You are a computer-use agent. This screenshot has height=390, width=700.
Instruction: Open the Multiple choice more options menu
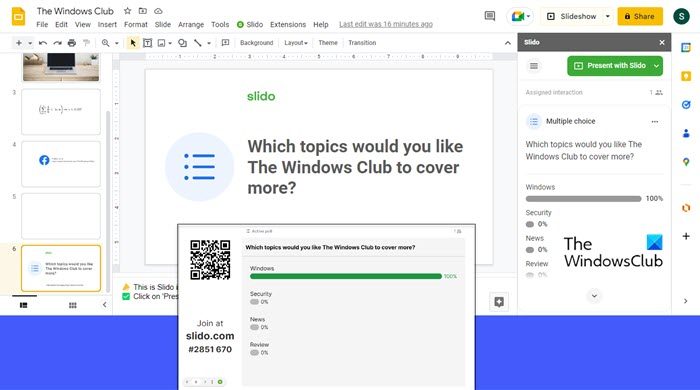pyautogui.click(x=654, y=121)
